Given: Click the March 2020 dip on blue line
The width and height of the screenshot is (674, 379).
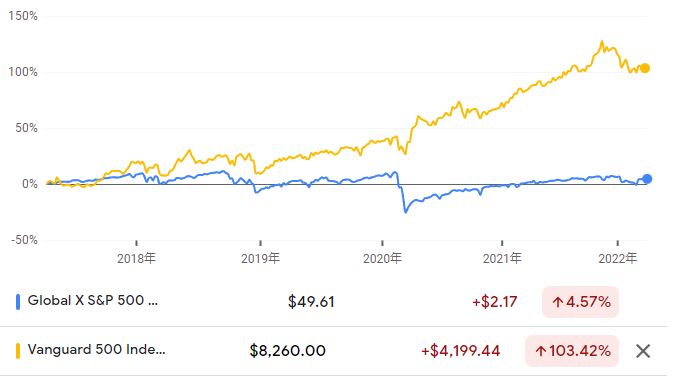Looking at the screenshot, I should (x=405, y=211).
